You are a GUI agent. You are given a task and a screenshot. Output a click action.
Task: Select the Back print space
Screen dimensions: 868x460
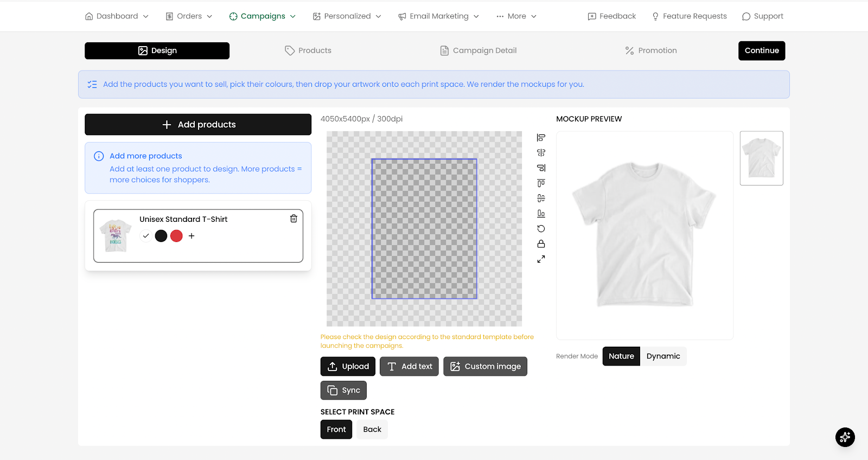tap(372, 429)
